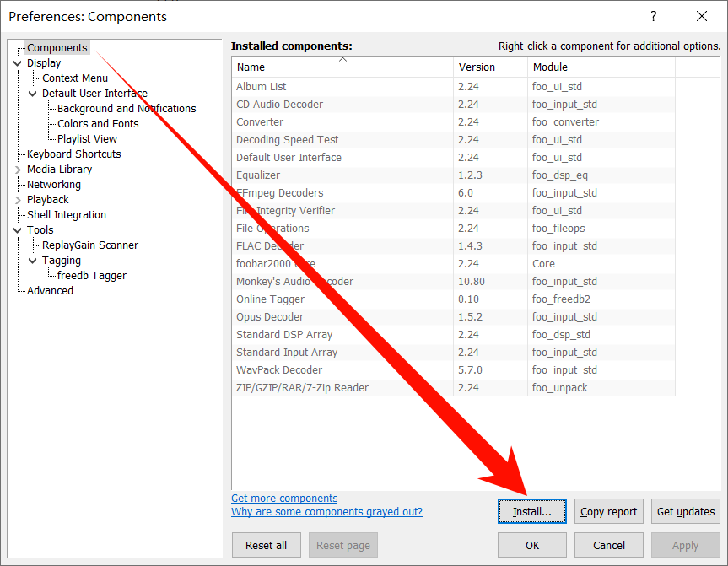728x566 pixels.
Task: Select Online Tagger component
Action: (453, 299)
